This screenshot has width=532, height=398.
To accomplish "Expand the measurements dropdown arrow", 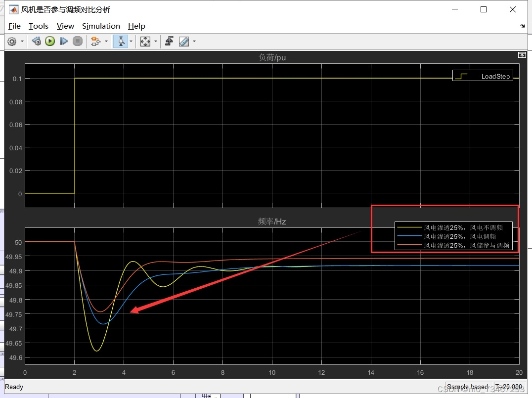I will click(x=194, y=42).
